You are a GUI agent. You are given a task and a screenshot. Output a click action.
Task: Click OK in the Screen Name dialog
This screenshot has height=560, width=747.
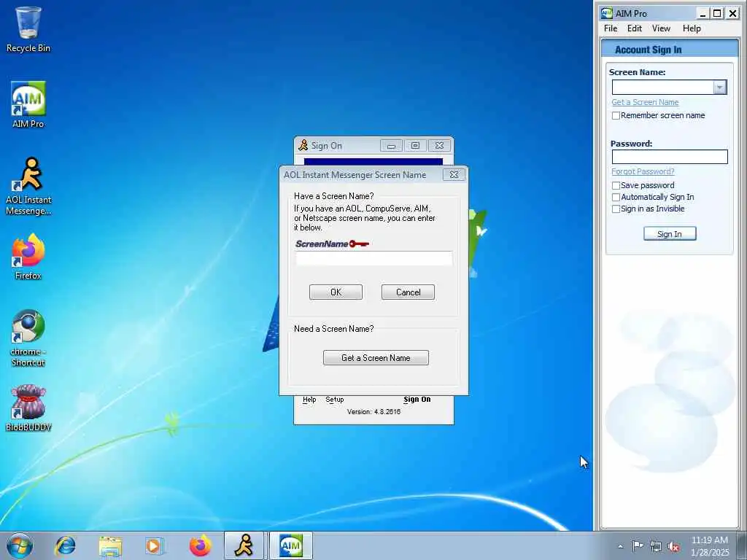click(336, 292)
